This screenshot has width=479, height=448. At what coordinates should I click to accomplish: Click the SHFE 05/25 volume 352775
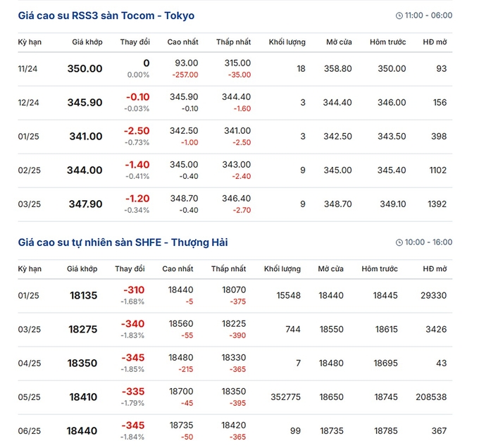pos(285,397)
